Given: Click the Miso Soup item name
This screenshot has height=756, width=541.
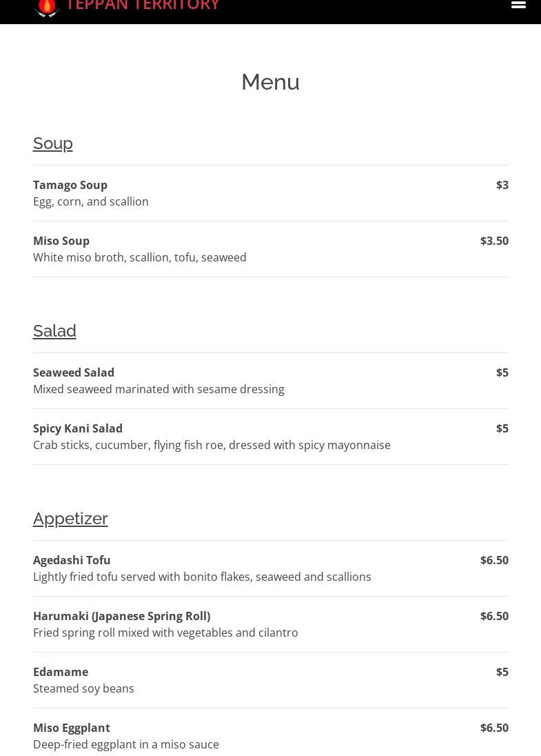Looking at the screenshot, I should point(61,241).
